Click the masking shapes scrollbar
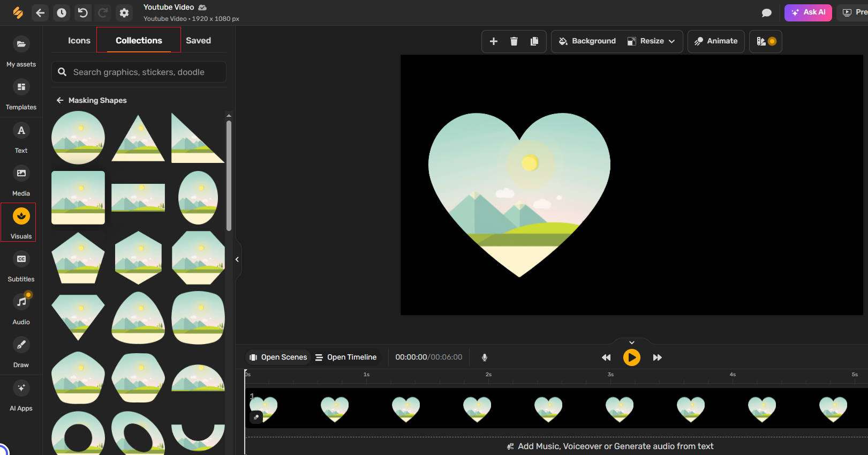Image resolution: width=868 pixels, height=455 pixels. [x=229, y=176]
